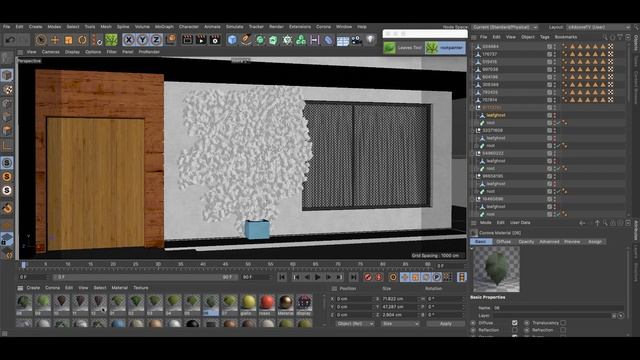Select the Scale tool
The image size is (640, 360).
69,40
